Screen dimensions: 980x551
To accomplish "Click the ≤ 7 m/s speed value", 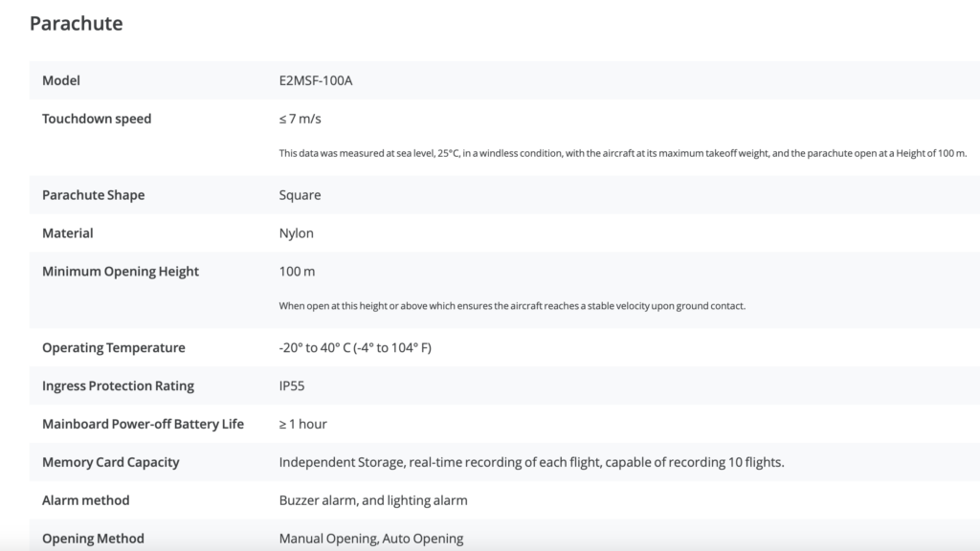I will (301, 119).
